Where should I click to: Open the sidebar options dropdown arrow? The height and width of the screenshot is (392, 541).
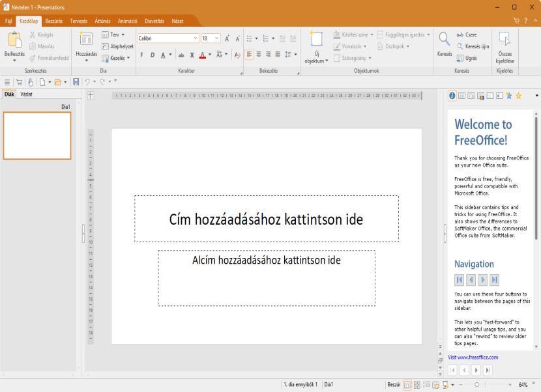pyautogui.click(x=536, y=96)
